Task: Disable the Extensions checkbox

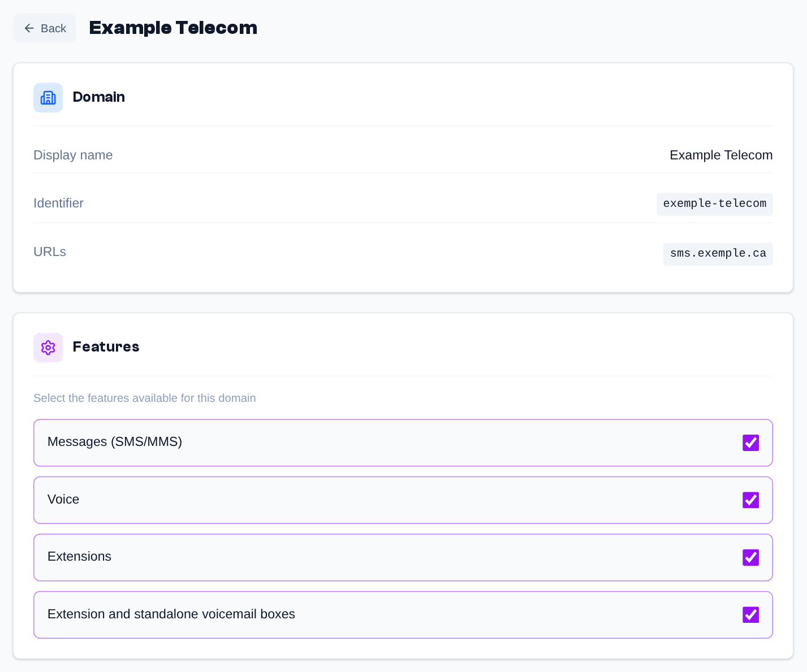Action: pyautogui.click(x=750, y=557)
